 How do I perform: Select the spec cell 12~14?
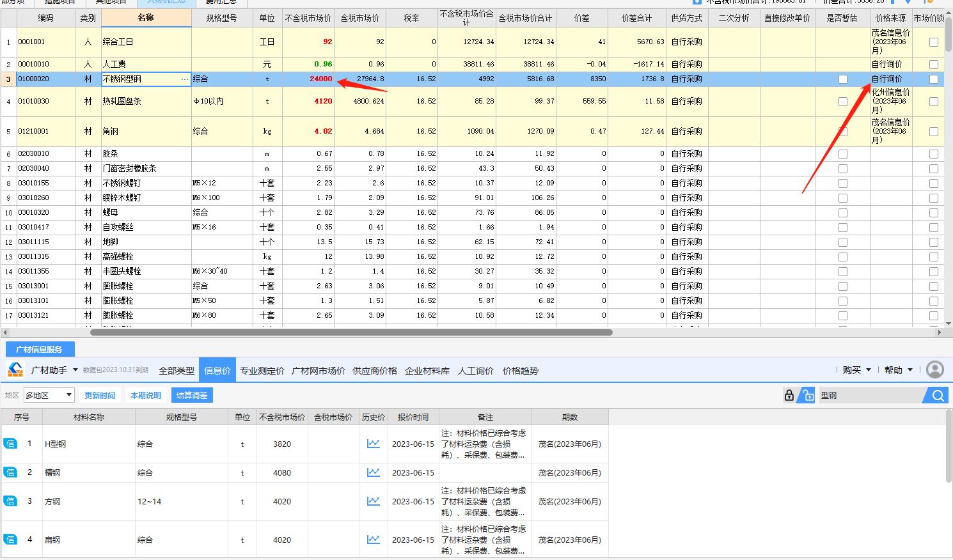click(182, 501)
